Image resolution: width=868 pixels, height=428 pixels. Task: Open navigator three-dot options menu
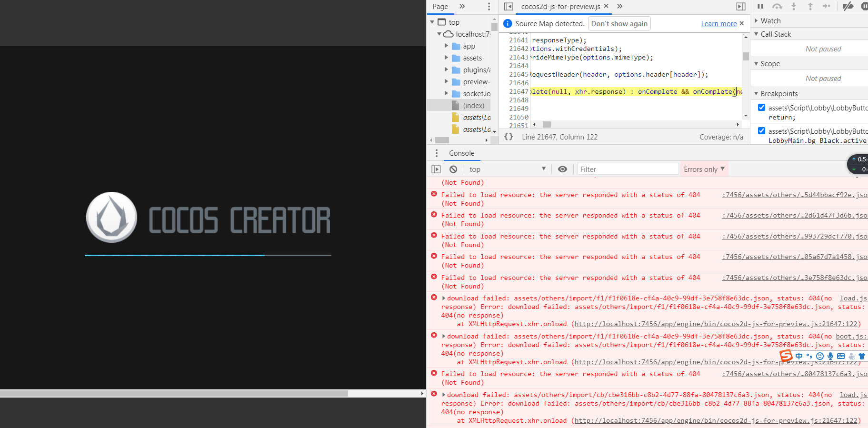tap(489, 6)
